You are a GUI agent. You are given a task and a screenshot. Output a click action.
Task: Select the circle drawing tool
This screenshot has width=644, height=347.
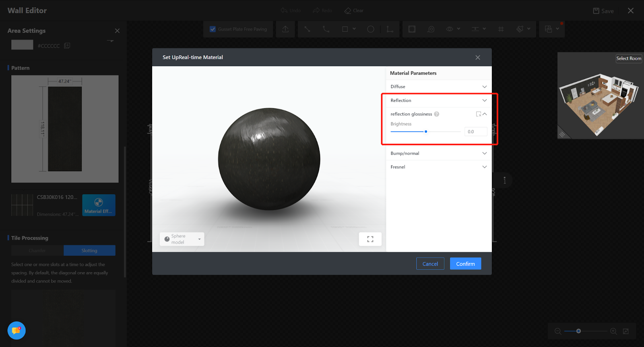click(371, 29)
